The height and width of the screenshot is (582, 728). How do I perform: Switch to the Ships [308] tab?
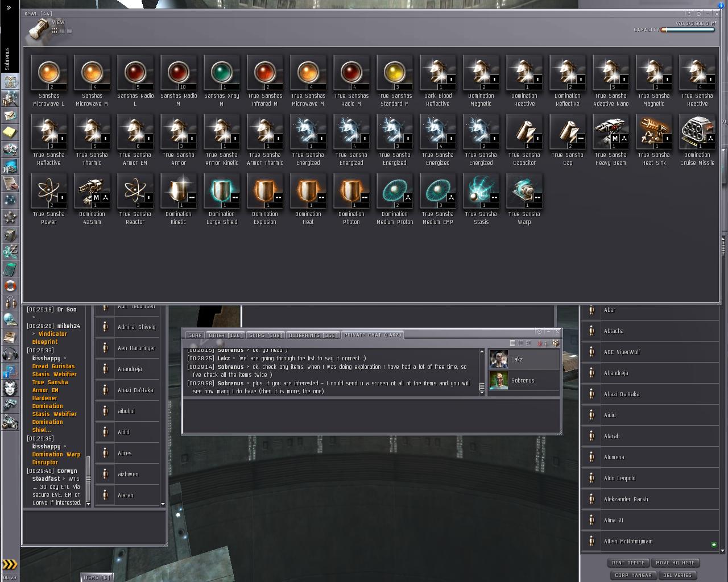(266, 335)
